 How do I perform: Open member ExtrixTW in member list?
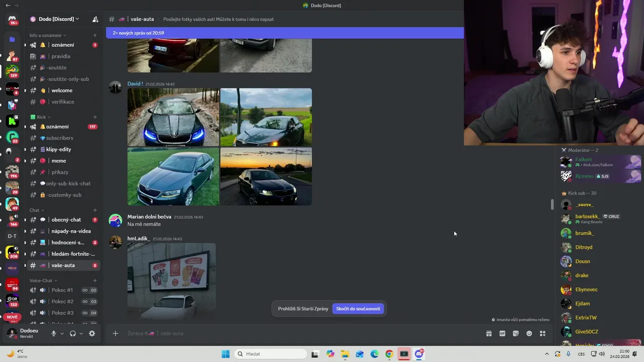[x=600, y=318]
